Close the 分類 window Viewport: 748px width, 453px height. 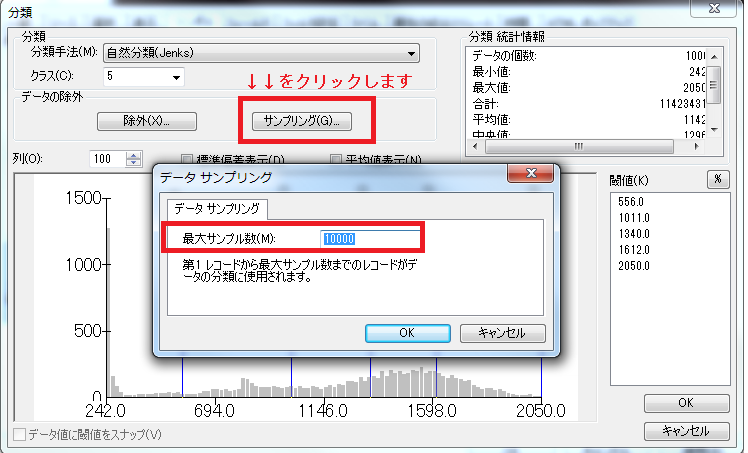pyautogui.click(x=714, y=8)
